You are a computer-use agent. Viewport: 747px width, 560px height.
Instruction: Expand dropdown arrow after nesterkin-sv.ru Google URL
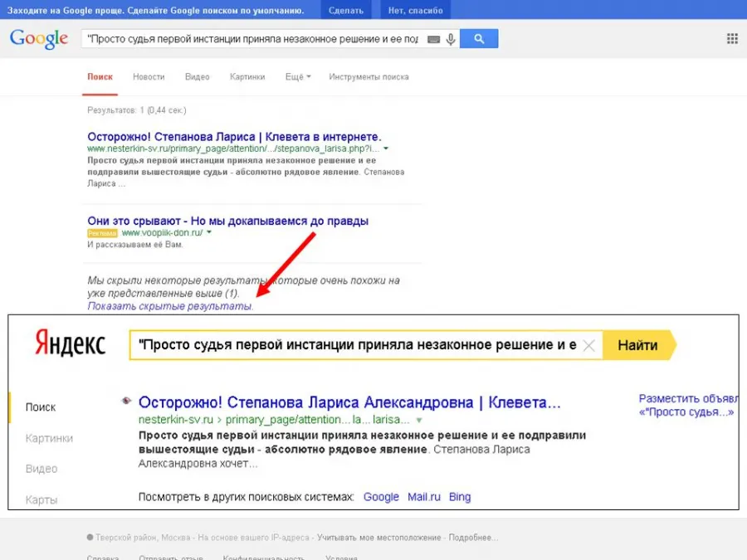pos(386,149)
